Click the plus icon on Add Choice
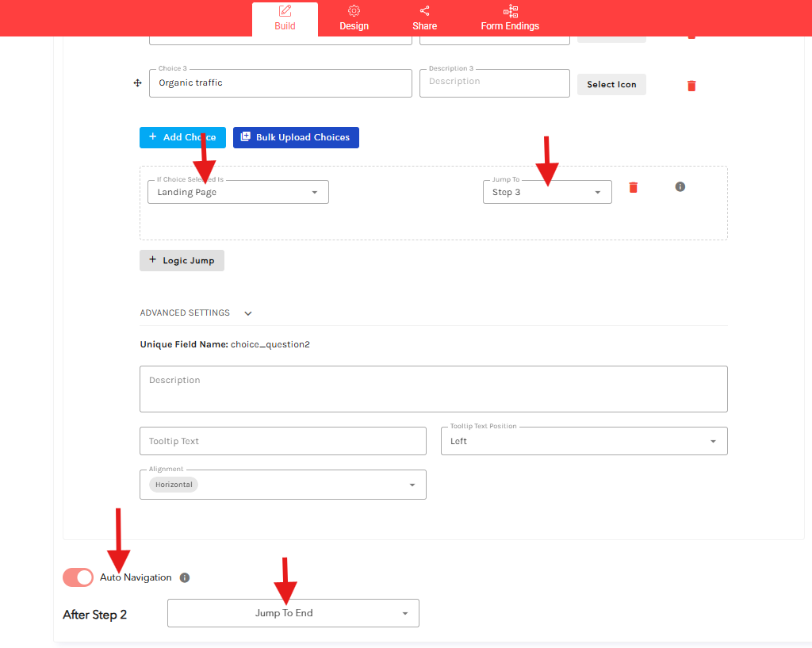812x648 pixels. tap(151, 136)
